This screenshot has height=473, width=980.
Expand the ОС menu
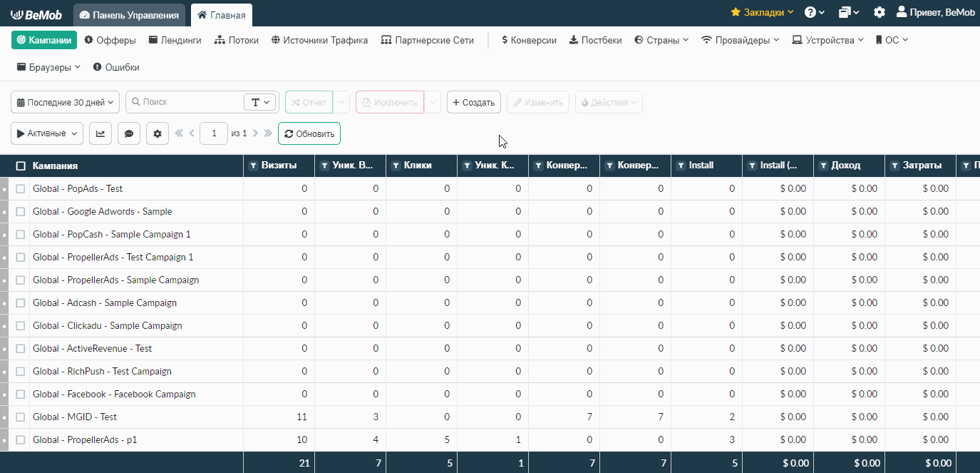pos(892,40)
